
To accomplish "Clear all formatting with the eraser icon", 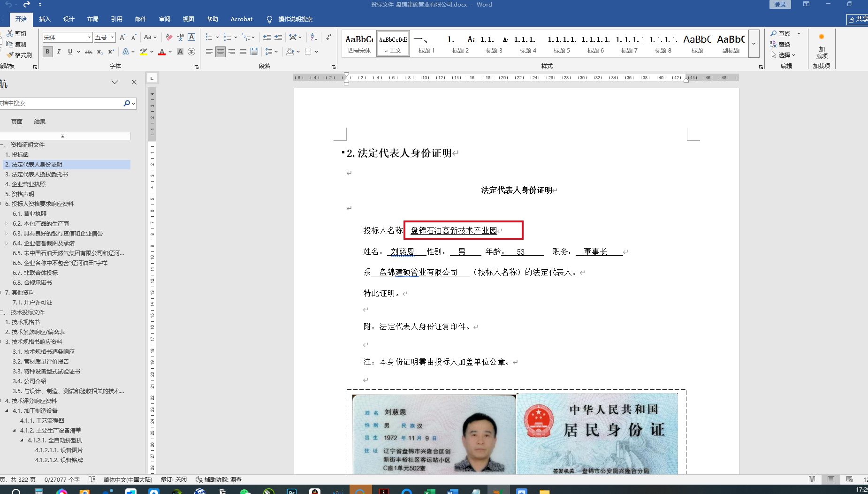I will click(x=169, y=37).
